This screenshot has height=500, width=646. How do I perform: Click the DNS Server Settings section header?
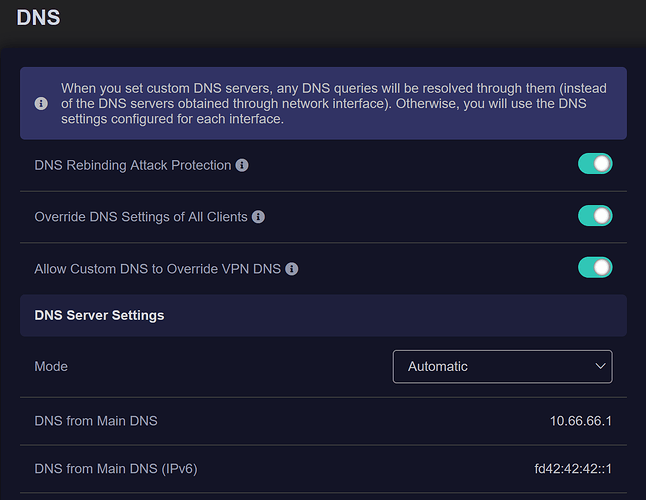coord(99,315)
